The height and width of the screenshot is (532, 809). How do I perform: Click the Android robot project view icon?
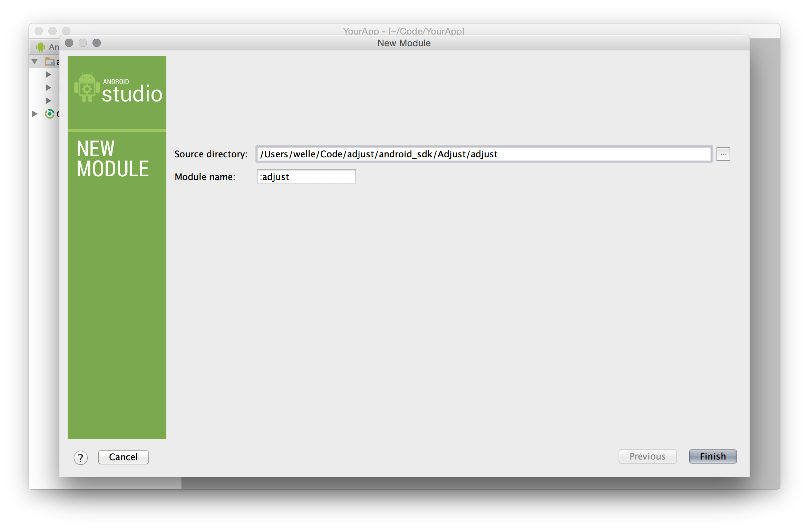pos(41,47)
